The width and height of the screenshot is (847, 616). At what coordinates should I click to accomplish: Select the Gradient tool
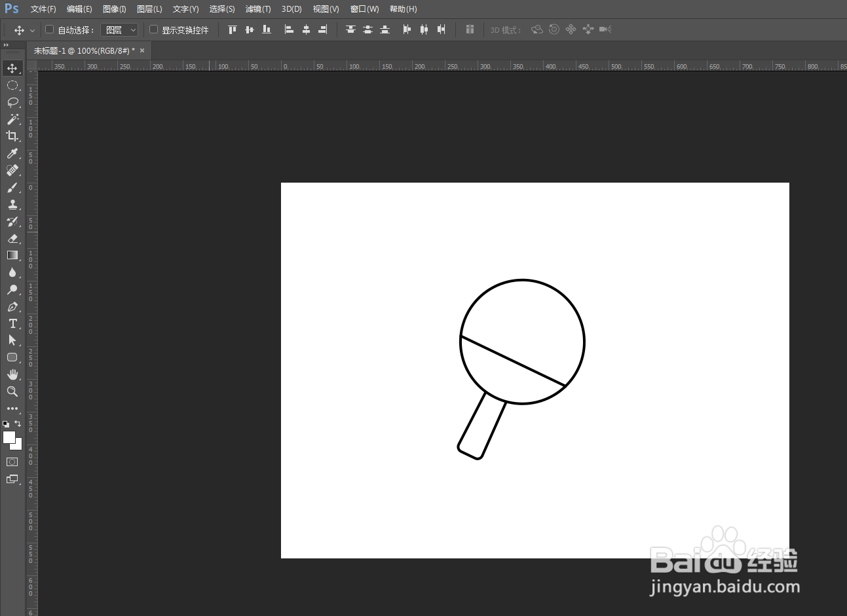click(12, 255)
